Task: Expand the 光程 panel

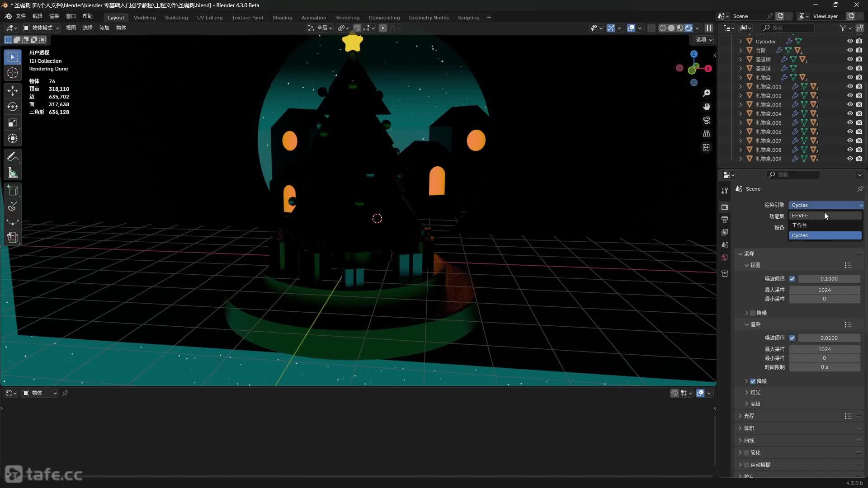Action: 749,416
